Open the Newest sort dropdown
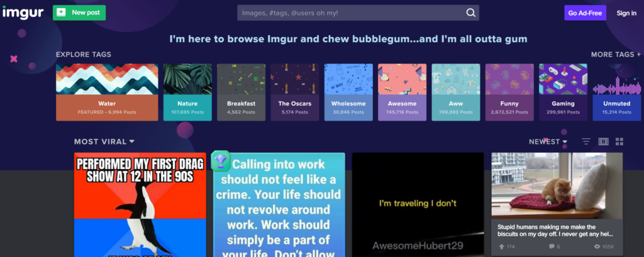The width and height of the screenshot is (644, 257). 547,141
